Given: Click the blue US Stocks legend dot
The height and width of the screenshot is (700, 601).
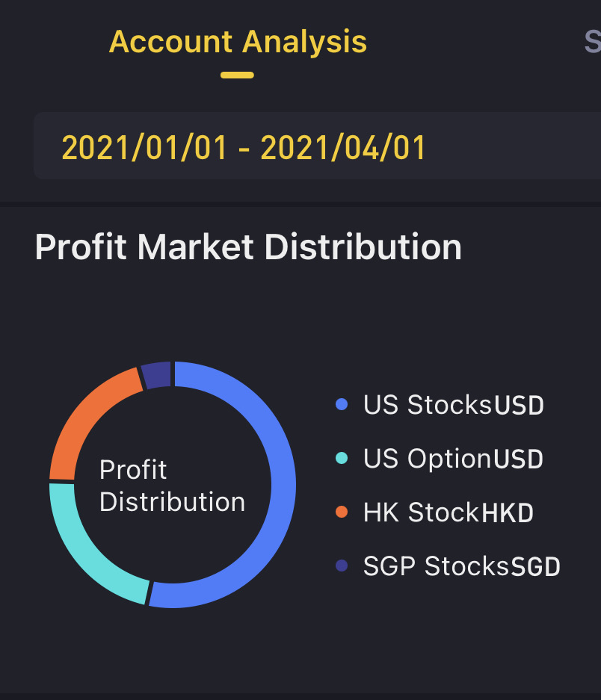Looking at the screenshot, I should [x=342, y=404].
